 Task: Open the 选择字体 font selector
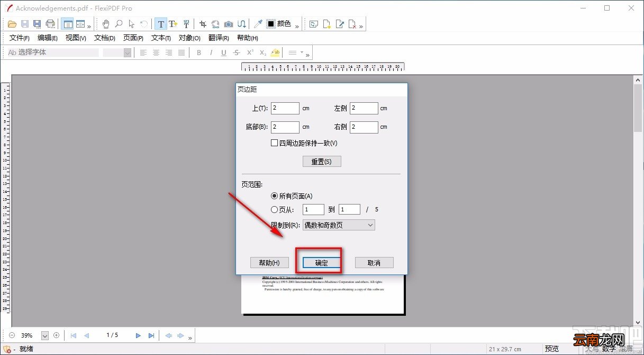(x=53, y=52)
